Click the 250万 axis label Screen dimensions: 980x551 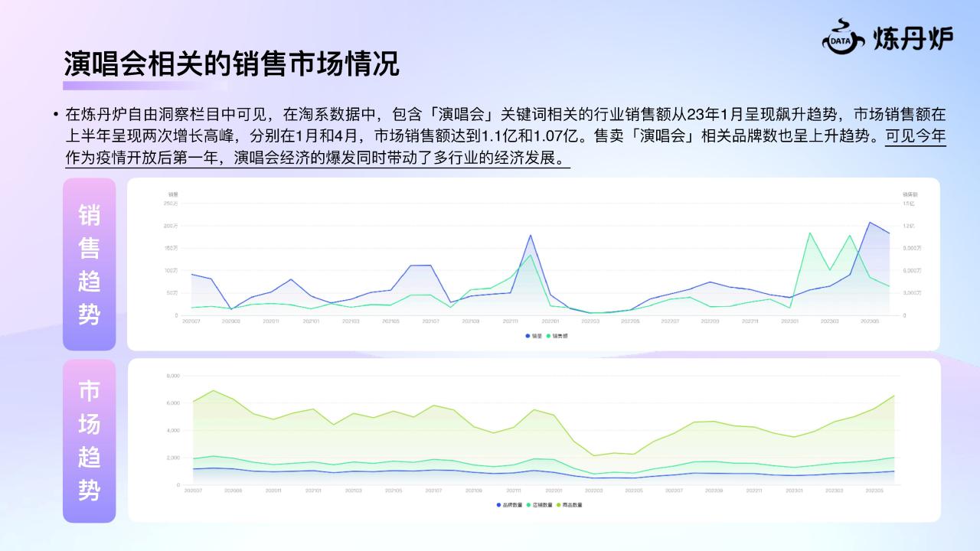(171, 203)
